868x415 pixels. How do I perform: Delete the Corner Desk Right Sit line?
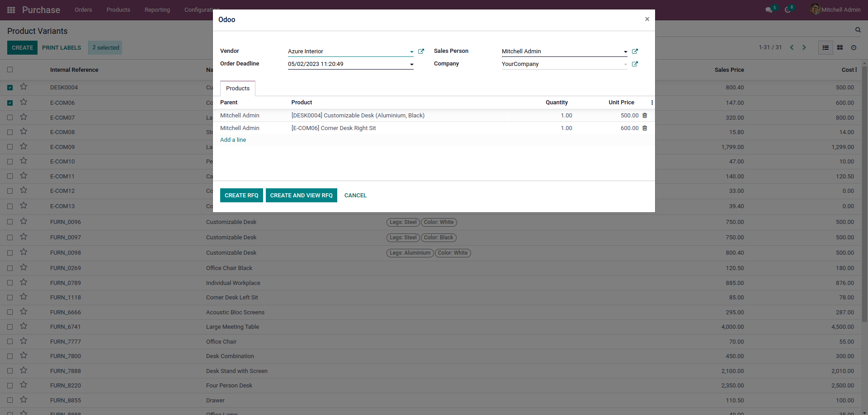click(645, 128)
